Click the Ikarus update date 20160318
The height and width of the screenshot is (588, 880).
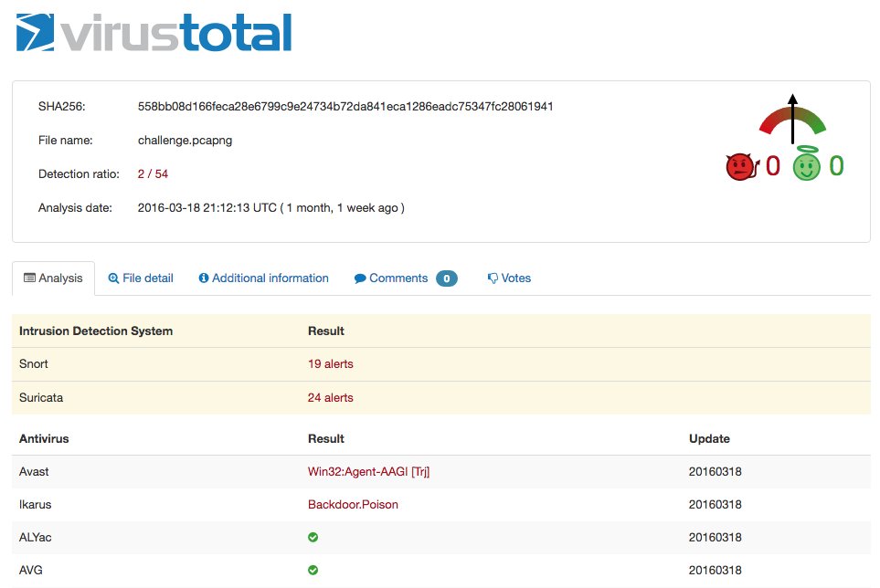pos(715,505)
